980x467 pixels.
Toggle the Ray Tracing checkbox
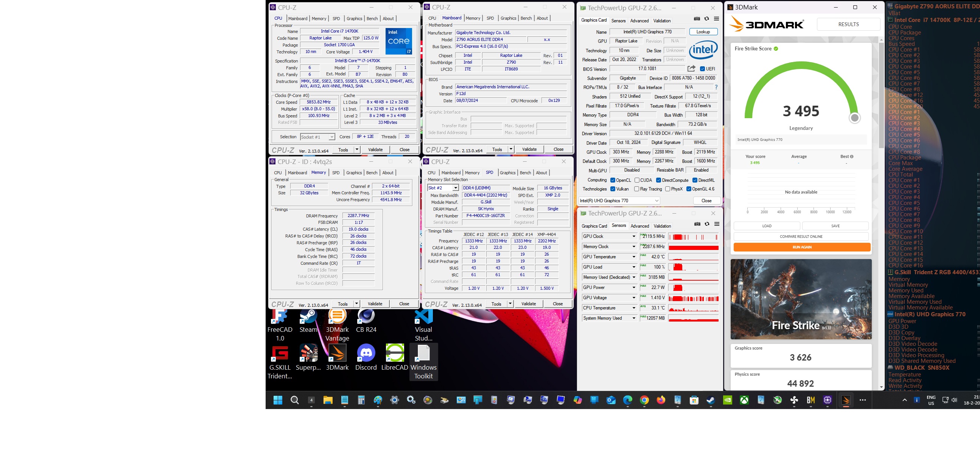636,189
